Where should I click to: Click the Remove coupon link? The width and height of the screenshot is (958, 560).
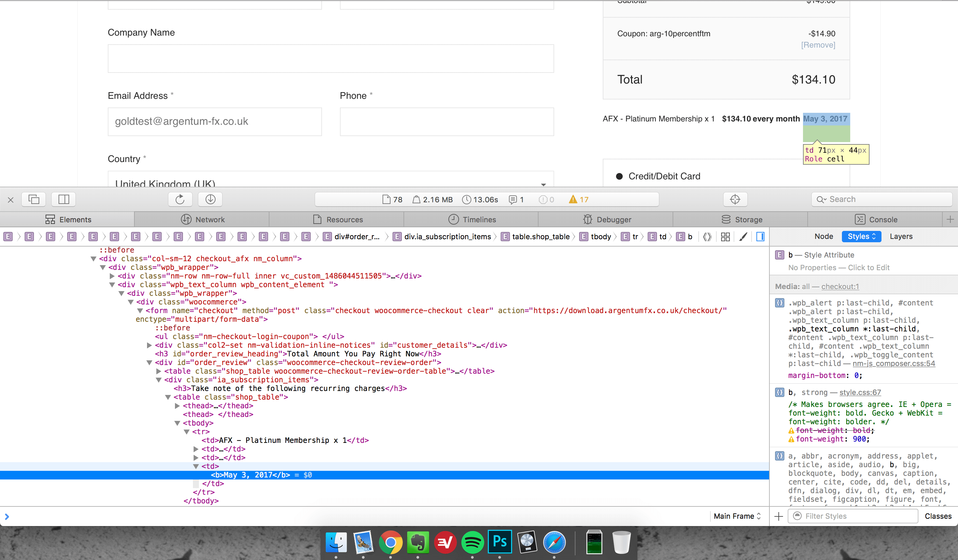[818, 45]
